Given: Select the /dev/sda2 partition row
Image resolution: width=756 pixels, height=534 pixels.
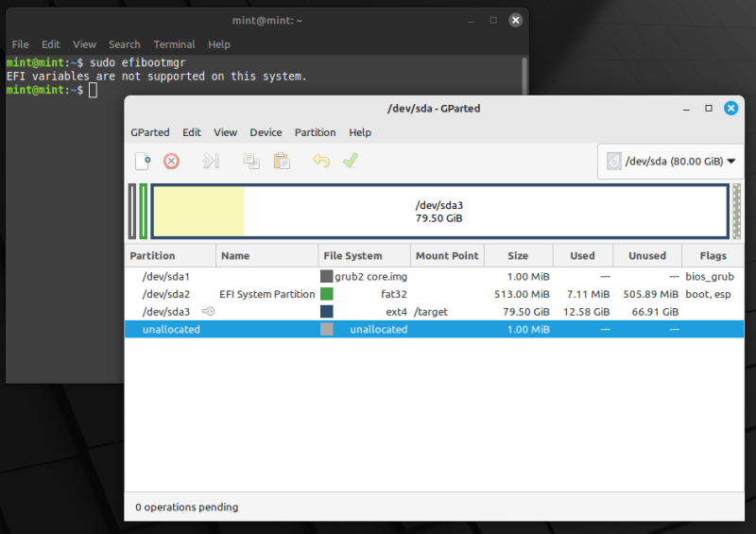Looking at the screenshot, I should pos(434,294).
